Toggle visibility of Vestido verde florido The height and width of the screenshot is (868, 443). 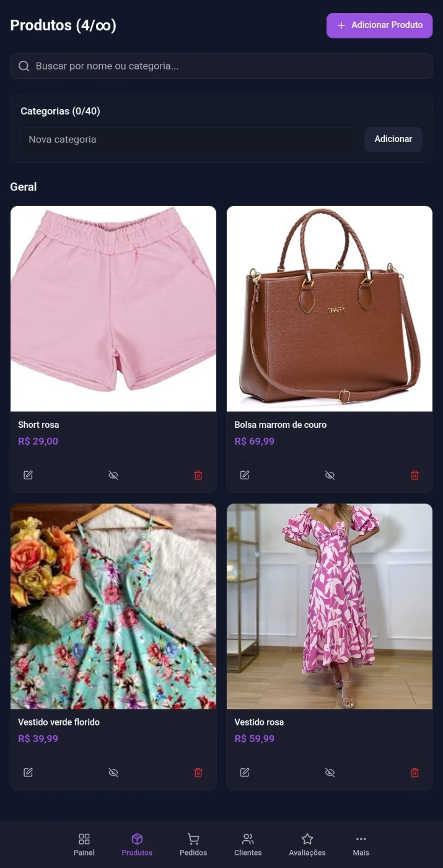tap(113, 773)
